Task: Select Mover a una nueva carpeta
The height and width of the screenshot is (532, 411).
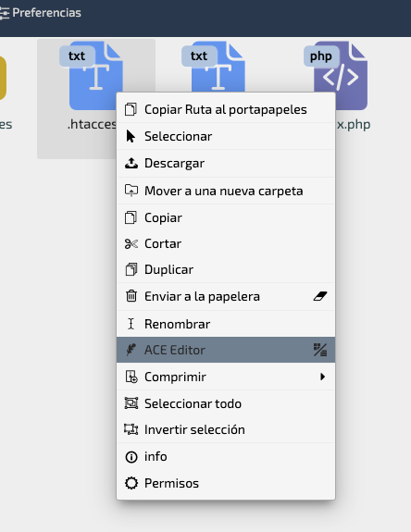Action: [226, 191]
